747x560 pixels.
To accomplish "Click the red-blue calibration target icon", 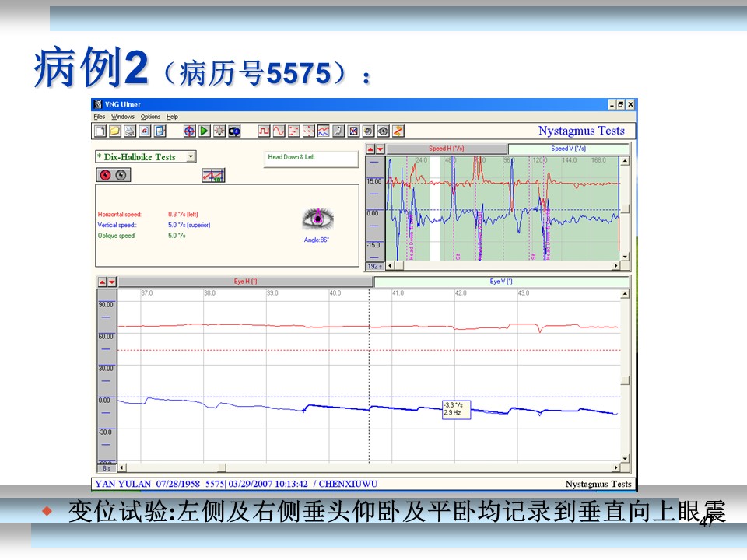I will pos(189,131).
